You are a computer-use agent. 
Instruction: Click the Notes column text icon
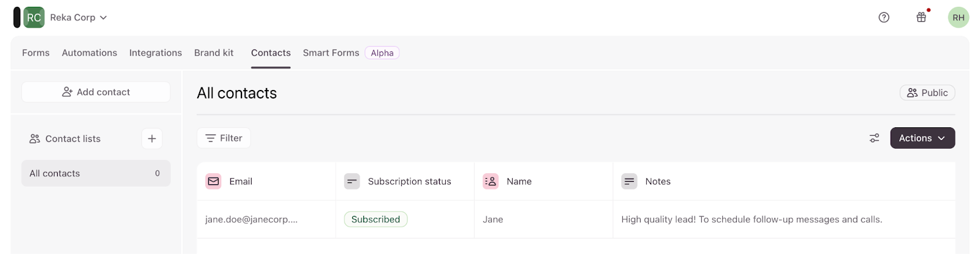pyautogui.click(x=629, y=181)
